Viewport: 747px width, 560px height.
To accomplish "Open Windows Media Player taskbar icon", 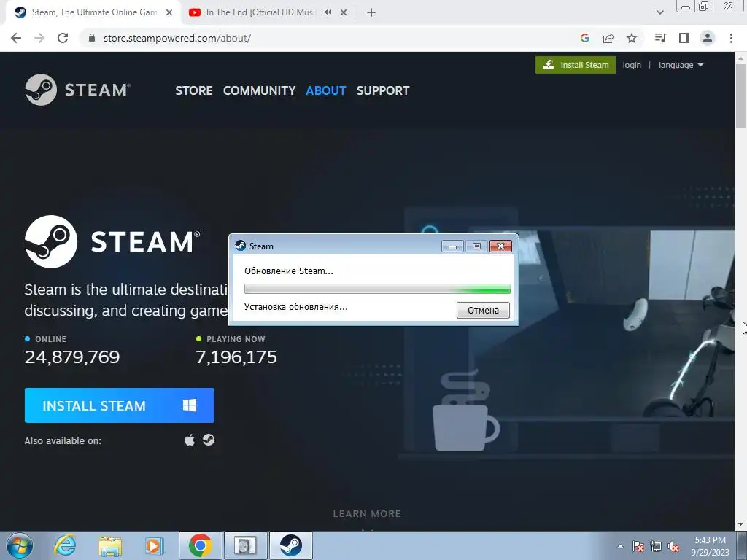I will 155,545.
